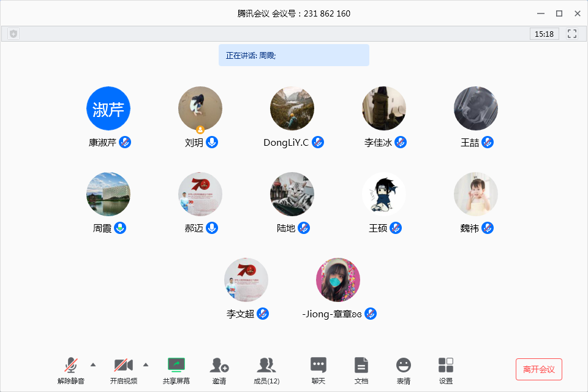Select 陆地's cat avatar
The height and width of the screenshot is (392, 588).
(292, 194)
